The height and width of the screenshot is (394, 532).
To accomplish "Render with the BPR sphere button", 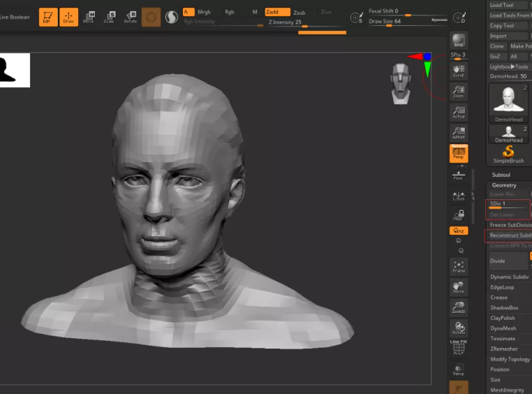I will point(459,41).
